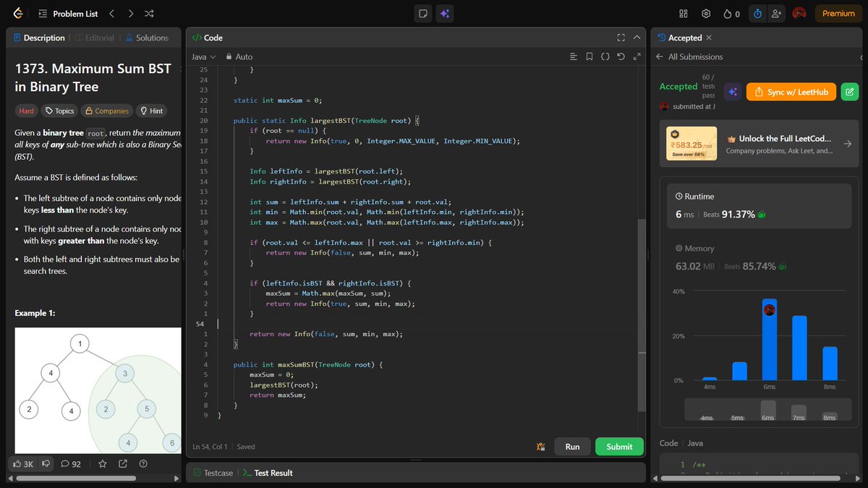This screenshot has height=488, width=868.
Task: Open the notes icon in top bar
Action: coord(423,13)
